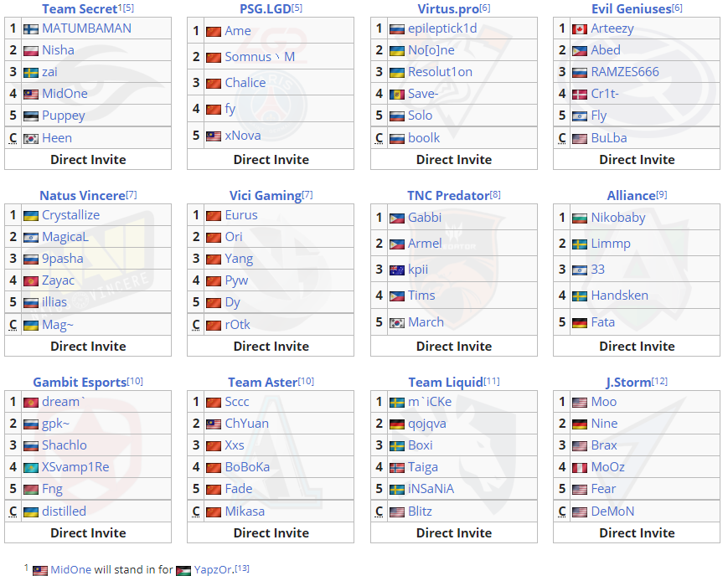
Task: Open reference [13] in the footnote
Action: (241, 568)
